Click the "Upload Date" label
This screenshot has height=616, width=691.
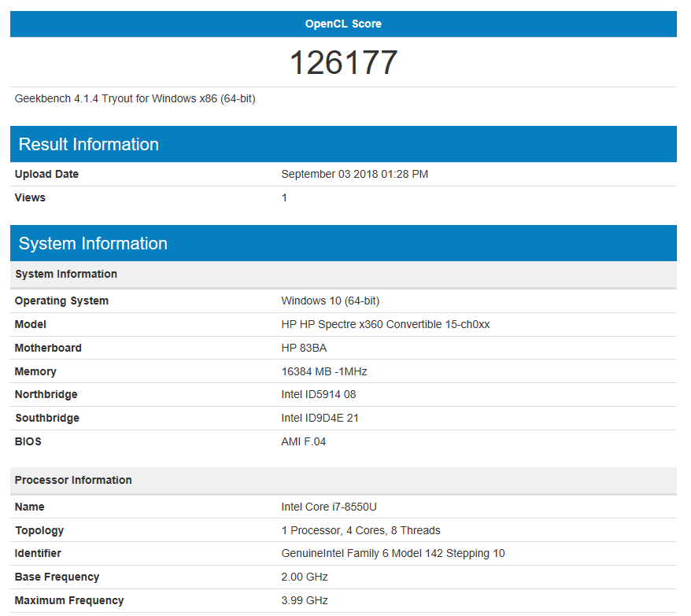46,174
